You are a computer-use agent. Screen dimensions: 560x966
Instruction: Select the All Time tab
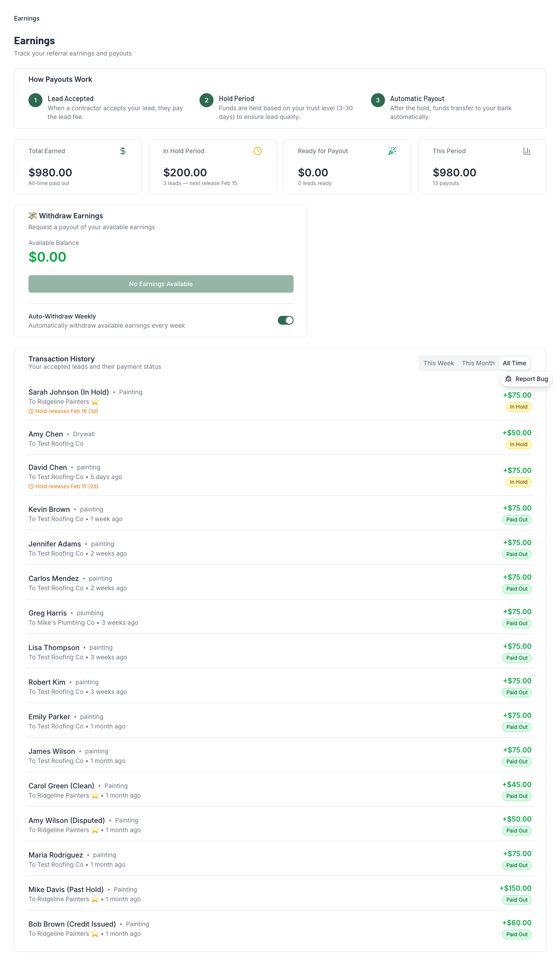[514, 363]
